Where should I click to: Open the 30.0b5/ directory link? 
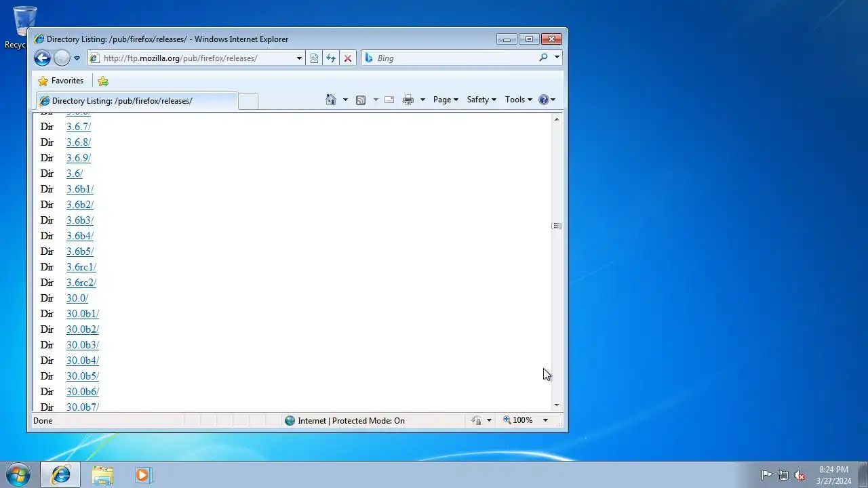click(x=83, y=376)
